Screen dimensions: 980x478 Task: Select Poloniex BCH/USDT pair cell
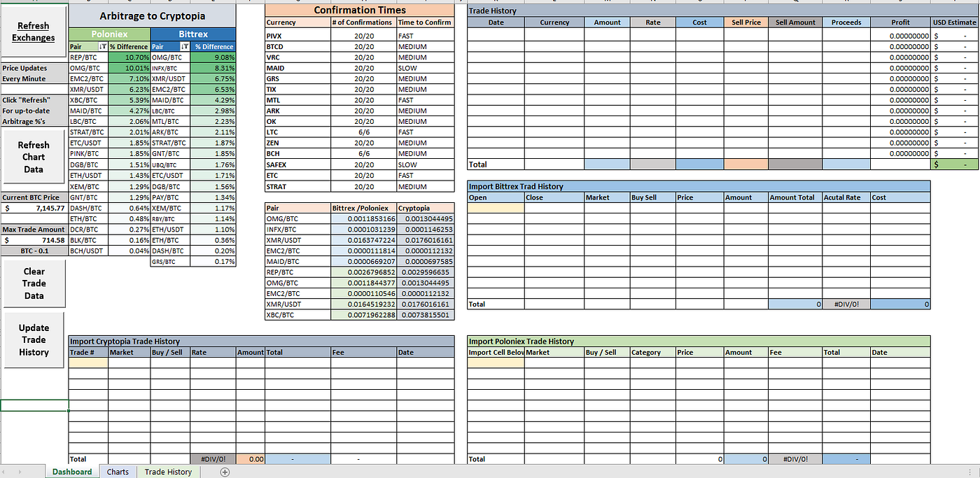click(88, 251)
